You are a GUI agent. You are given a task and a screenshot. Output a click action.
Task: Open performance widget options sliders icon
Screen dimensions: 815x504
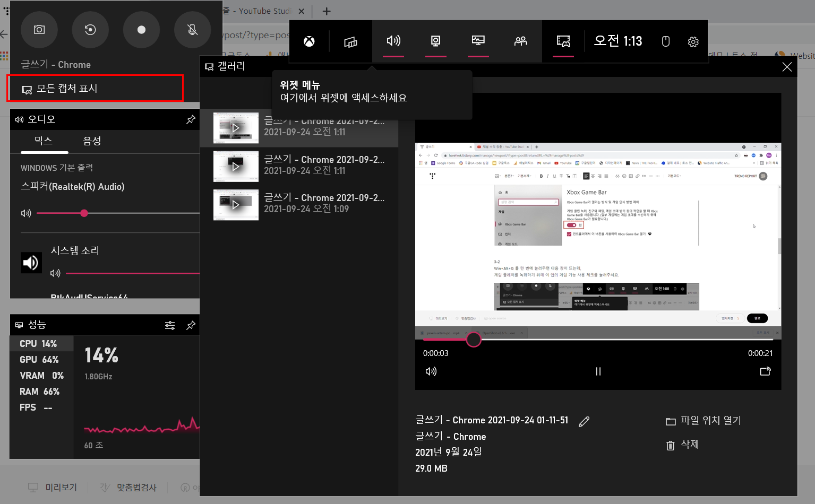point(170,325)
